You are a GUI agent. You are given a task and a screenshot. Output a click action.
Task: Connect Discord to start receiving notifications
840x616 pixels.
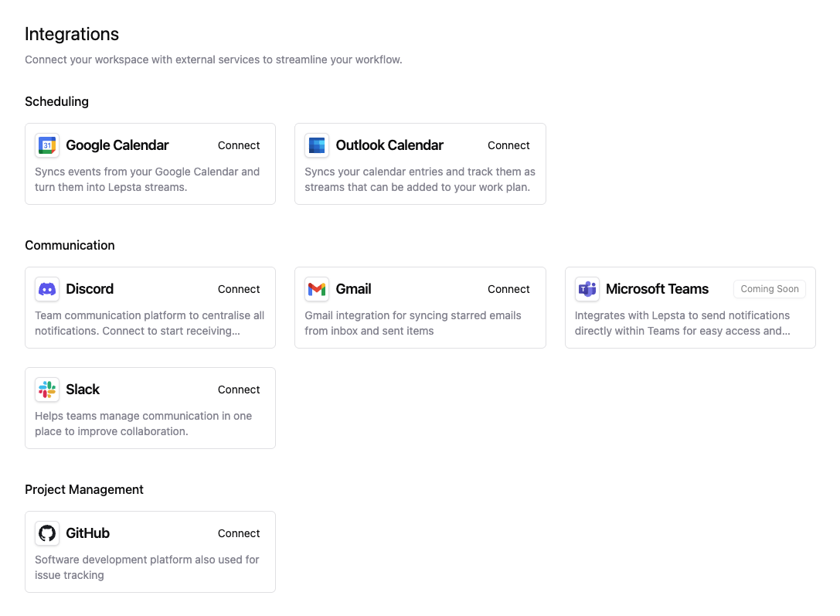pyautogui.click(x=239, y=289)
